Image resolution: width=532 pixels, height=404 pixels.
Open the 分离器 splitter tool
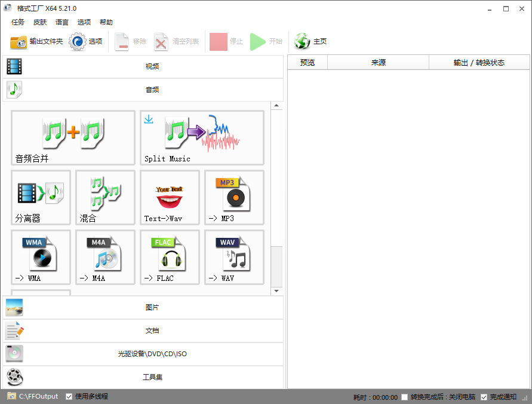(41, 197)
